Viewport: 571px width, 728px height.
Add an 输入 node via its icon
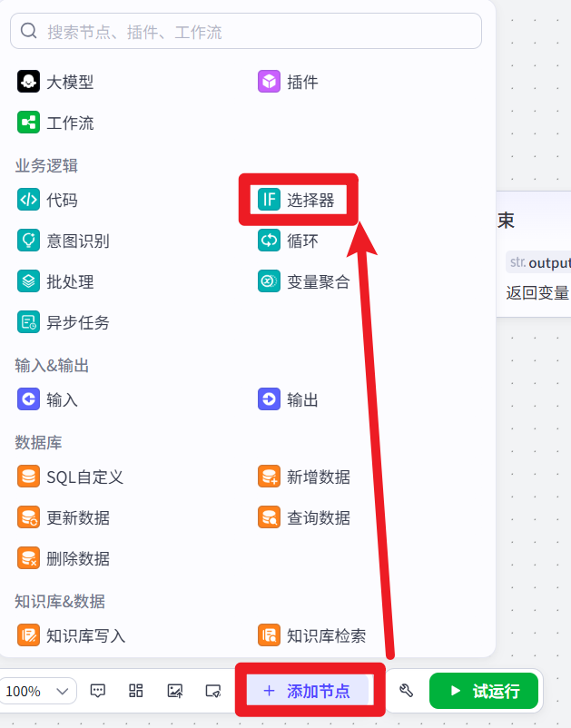[x=28, y=399]
